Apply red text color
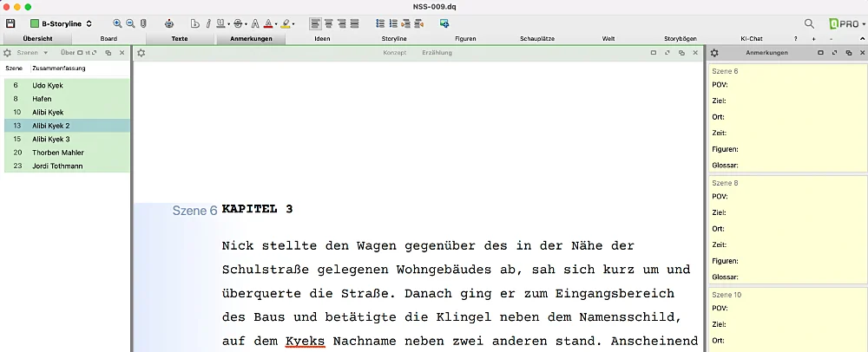The height and width of the screenshot is (352, 868). click(x=268, y=23)
